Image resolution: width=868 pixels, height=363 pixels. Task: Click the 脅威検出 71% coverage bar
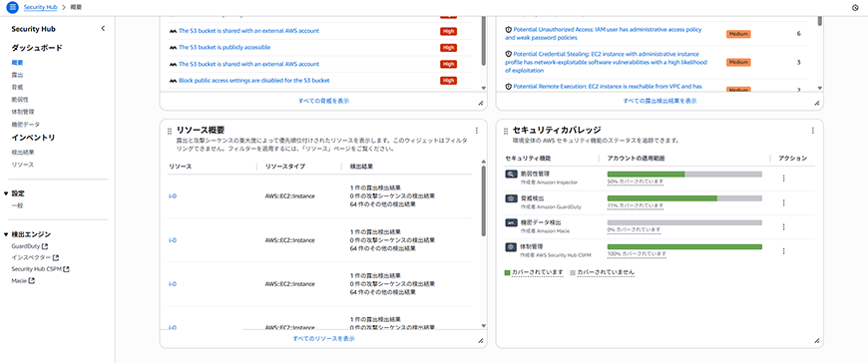coord(684,198)
